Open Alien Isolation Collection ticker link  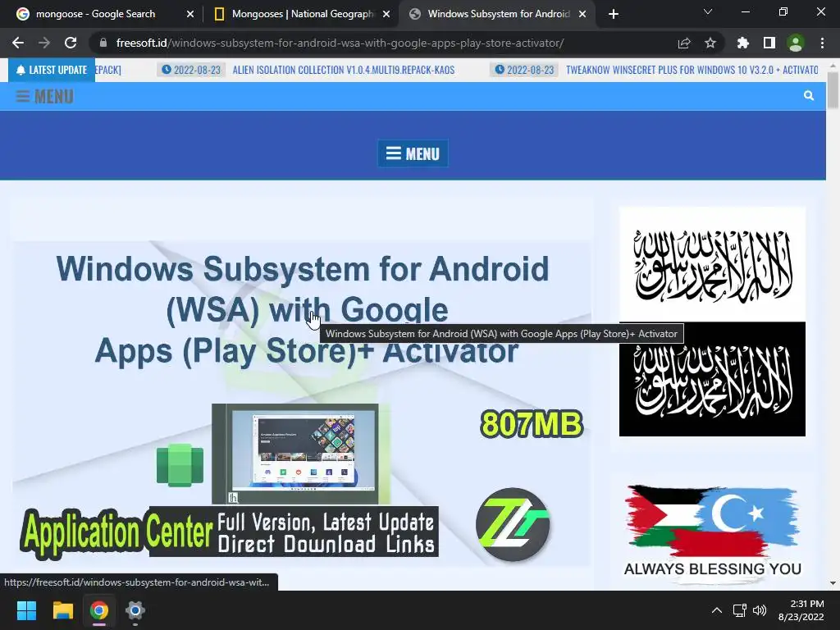tap(344, 71)
